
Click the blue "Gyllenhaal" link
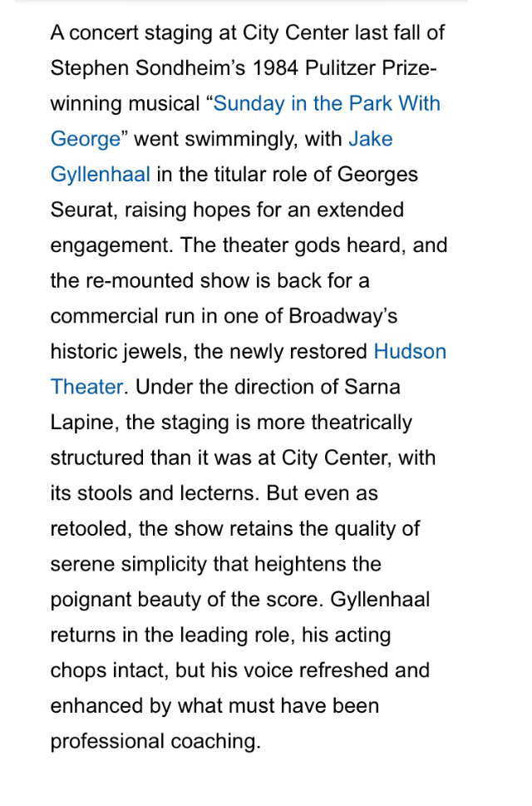(100, 175)
